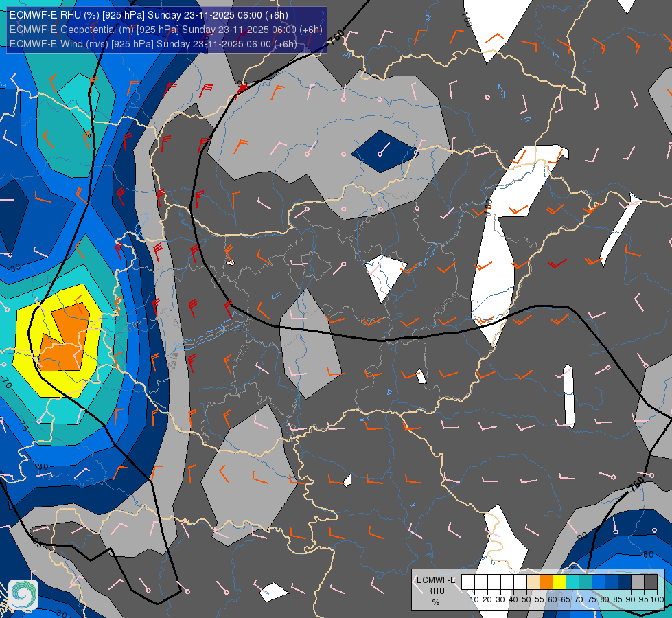Click the legend tick label 20
The image size is (672, 618).
[488, 599]
